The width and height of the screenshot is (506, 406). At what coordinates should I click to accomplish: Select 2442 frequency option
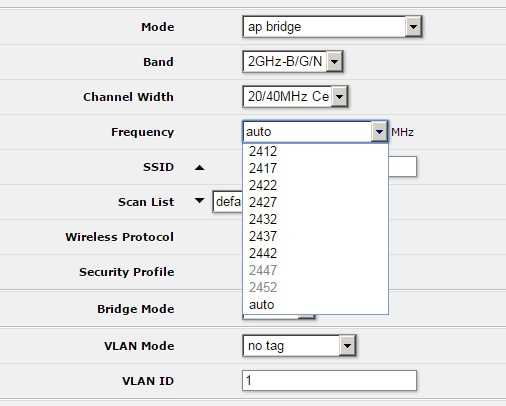pyautogui.click(x=315, y=253)
